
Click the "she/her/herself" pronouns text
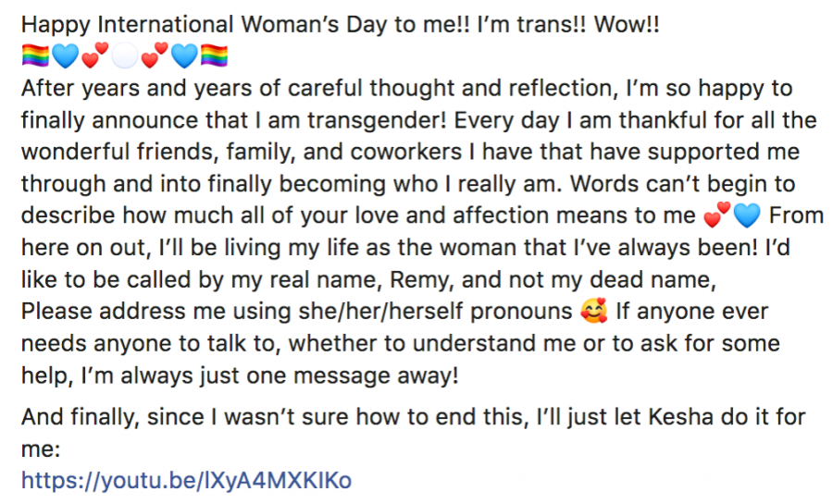(381, 312)
